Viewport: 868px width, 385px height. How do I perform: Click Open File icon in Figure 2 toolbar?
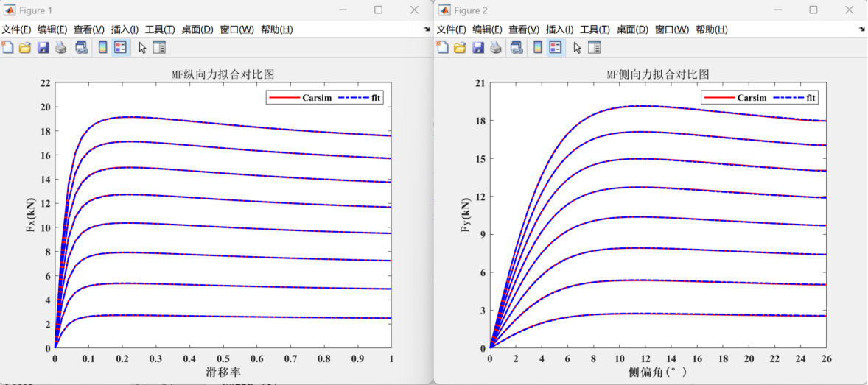[460, 48]
